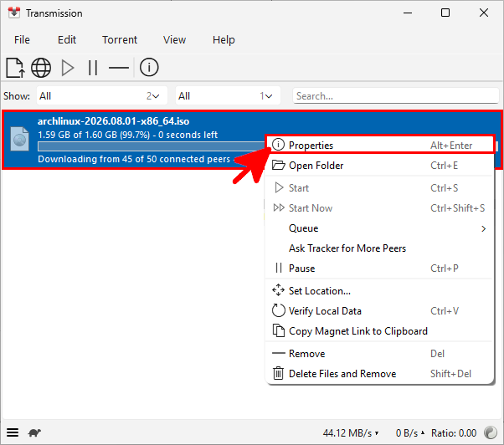Select Pause in the context menu
Screen dimensions: 504x445
379,269
